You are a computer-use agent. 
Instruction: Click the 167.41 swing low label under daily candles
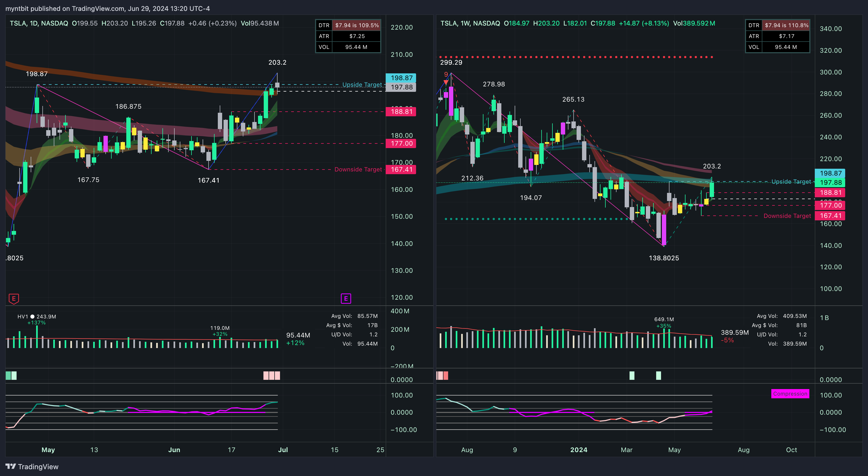click(x=208, y=180)
